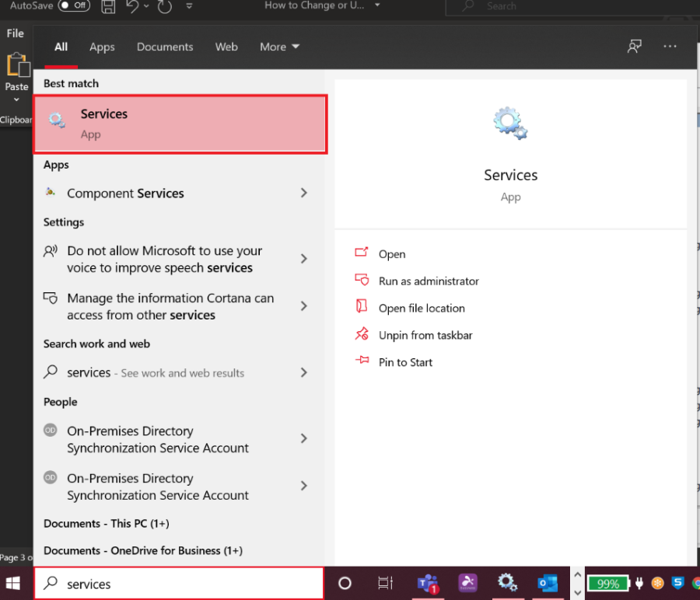Expand the services web results chevron
This screenshot has height=600, width=700.
click(x=304, y=372)
